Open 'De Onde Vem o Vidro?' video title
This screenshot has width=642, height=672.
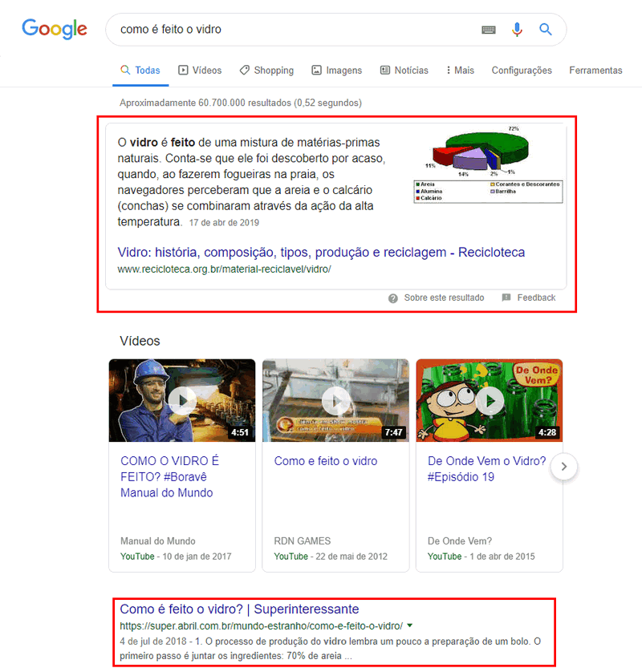tap(487, 469)
